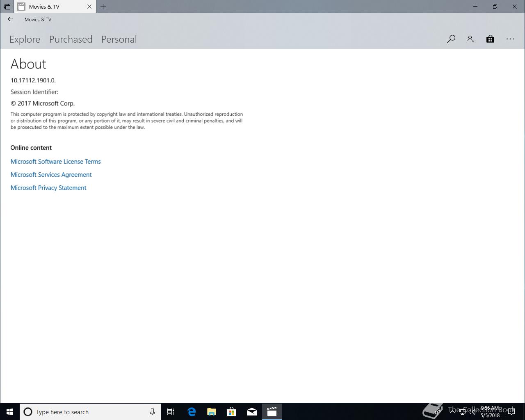Open the Action Center notifications icon
The image size is (525, 420).
coord(511,412)
